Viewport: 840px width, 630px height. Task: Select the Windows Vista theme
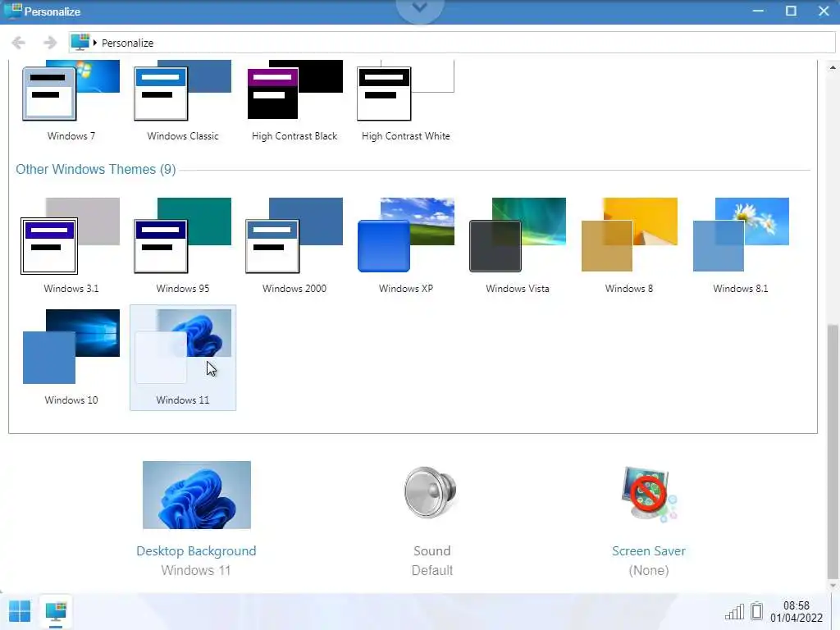(x=518, y=246)
